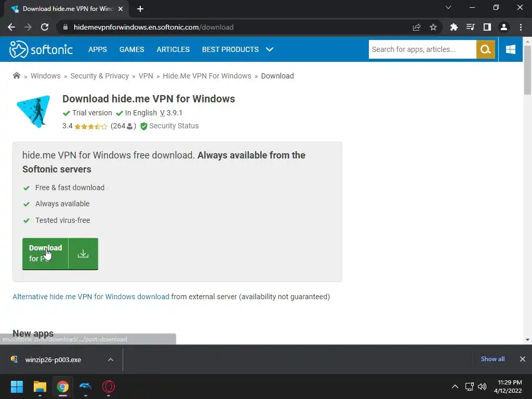Click the Softonic logo

pos(41,49)
